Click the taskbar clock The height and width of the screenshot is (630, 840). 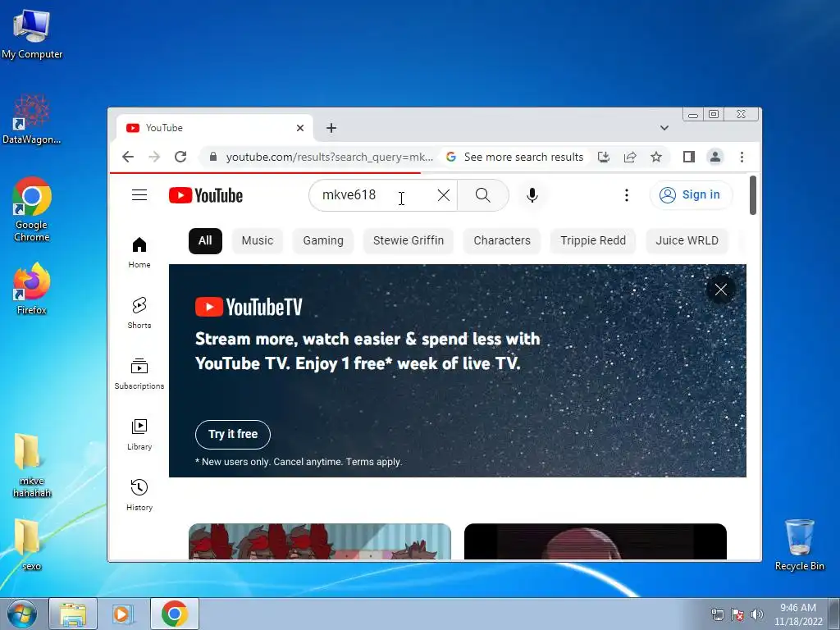click(798, 614)
